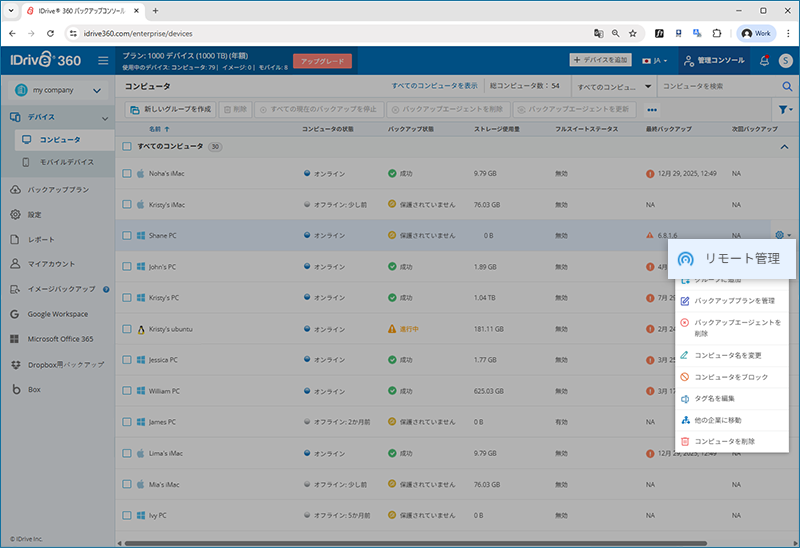Tick the checkbox for Kristy's ubuntu
This screenshot has width=800, height=548.
pyautogui.click(x=127, y=328)
